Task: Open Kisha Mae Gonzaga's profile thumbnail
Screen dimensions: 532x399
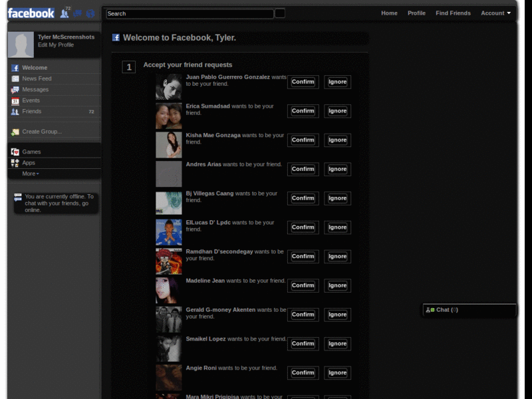Action: [x=169, y=144]
